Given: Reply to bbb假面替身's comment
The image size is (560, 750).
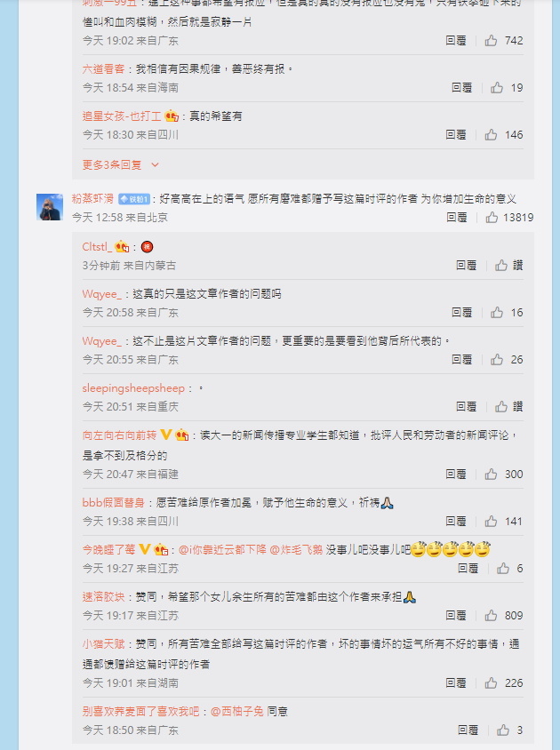Looking at the screenshot, I should tap(456, 522).
